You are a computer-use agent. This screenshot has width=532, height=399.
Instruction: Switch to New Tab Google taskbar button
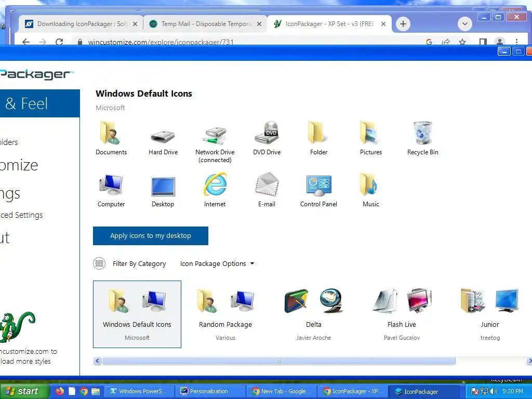(x=282, y=391)
